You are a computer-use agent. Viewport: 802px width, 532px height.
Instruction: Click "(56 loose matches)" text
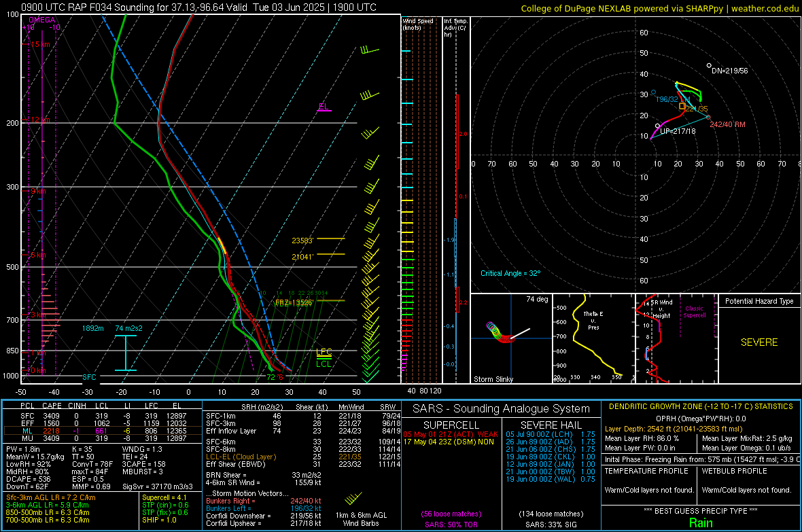tap(451, 514)
